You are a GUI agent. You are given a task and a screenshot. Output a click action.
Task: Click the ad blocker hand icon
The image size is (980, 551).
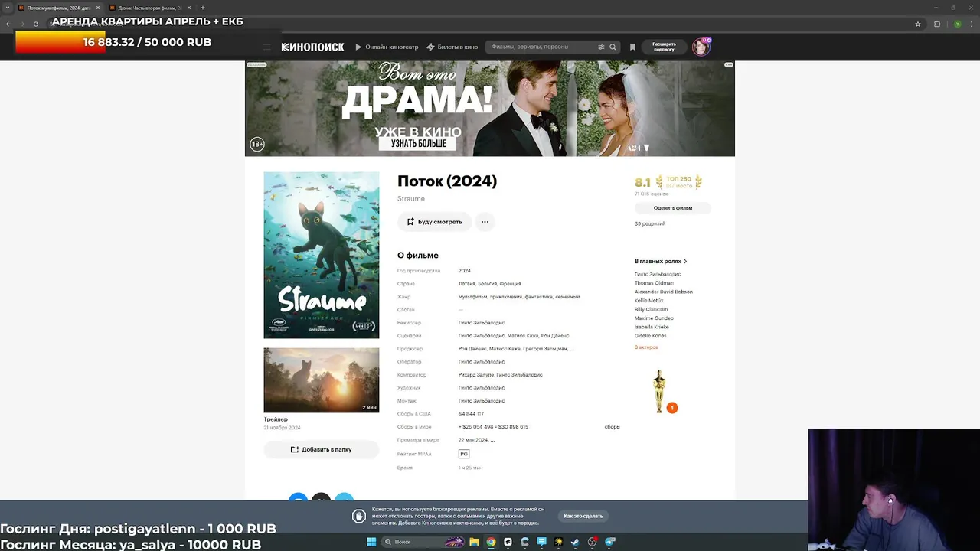[359, 516]
